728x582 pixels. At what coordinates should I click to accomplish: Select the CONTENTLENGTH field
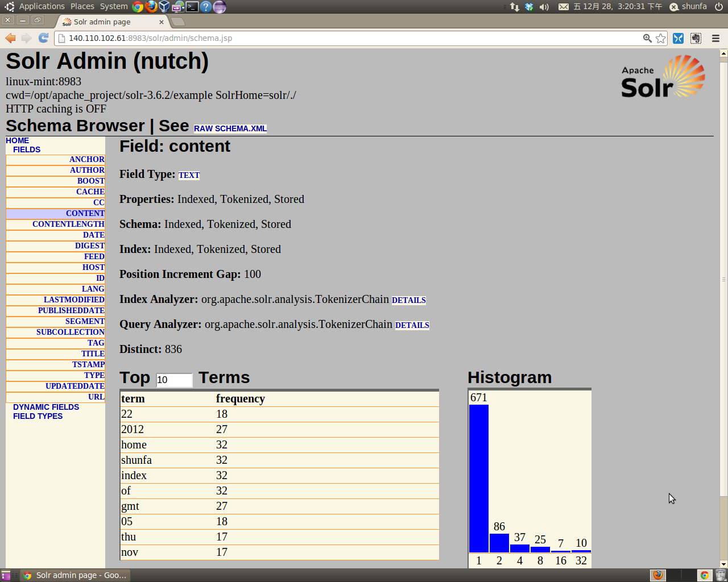tap(56, 224)
